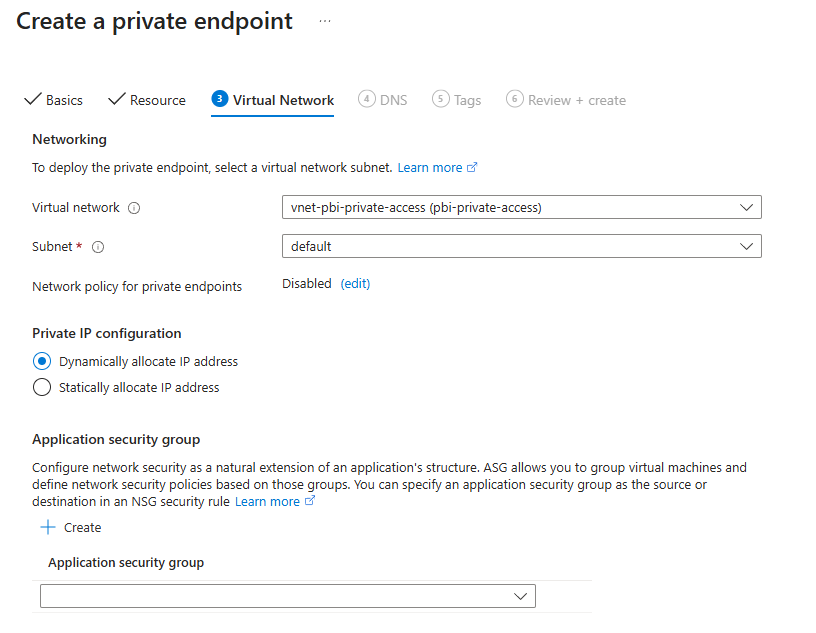Open the Virtual network dropdown
Screen dimensions: 816x633
click(x=521, y=207)
